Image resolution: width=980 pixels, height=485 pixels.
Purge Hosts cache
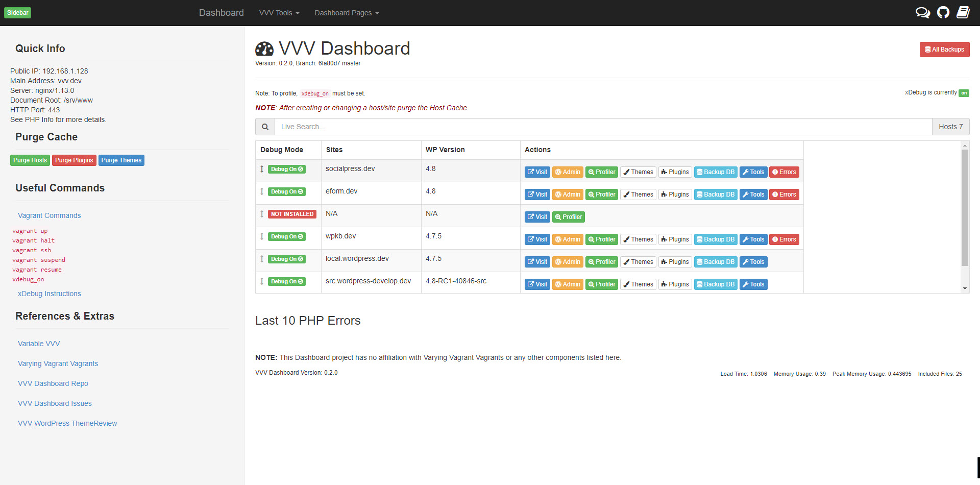(30, 160)
